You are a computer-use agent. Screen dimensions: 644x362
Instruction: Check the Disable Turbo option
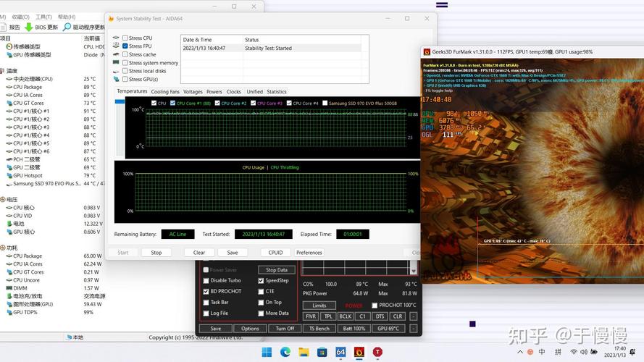click(x=206, y=280)
